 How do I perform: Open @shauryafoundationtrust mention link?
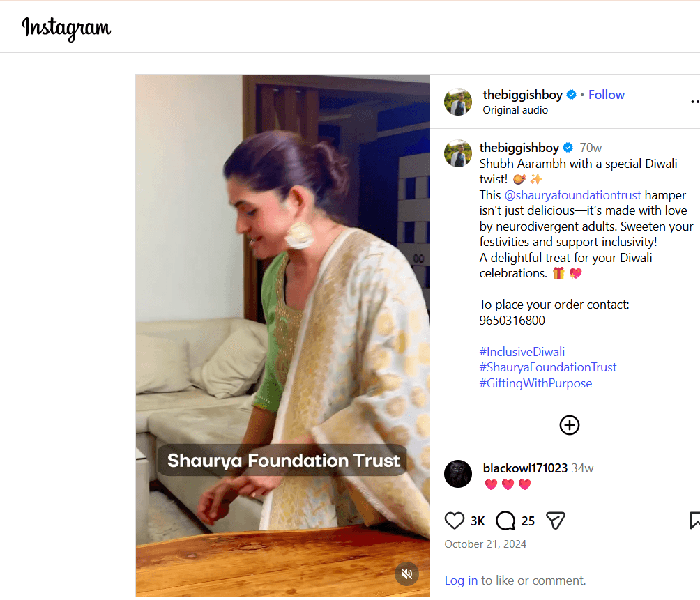click(572, 195)
